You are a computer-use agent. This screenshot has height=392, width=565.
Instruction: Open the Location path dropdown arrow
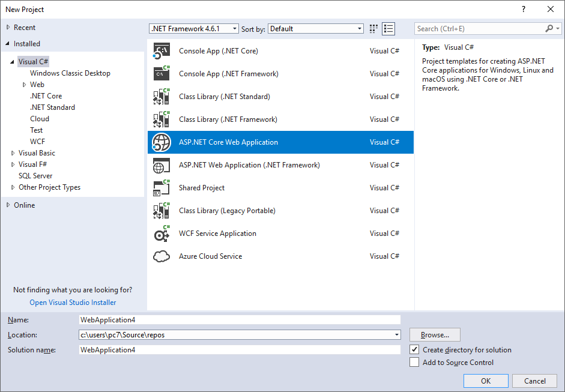point(397,335)
